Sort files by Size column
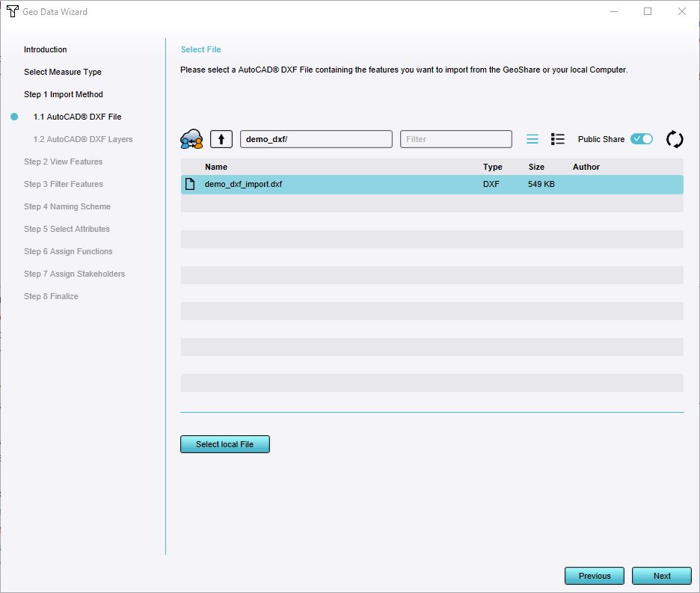This screenshot has height=593, width=700. click(536, 167)
